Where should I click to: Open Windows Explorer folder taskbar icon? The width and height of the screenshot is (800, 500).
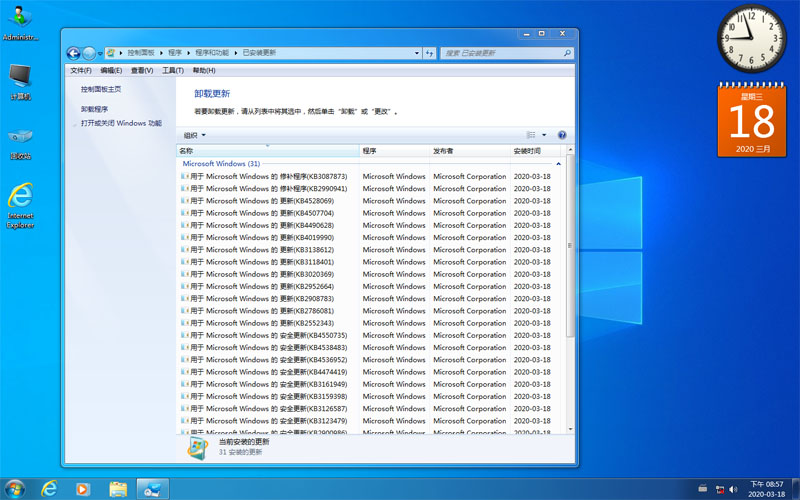tap(118, 489)
